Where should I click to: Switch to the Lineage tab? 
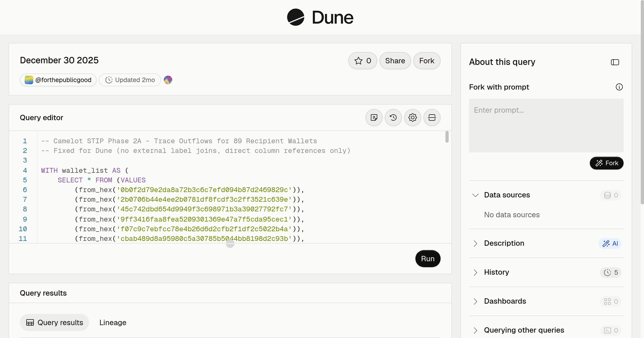click(113, 322)
